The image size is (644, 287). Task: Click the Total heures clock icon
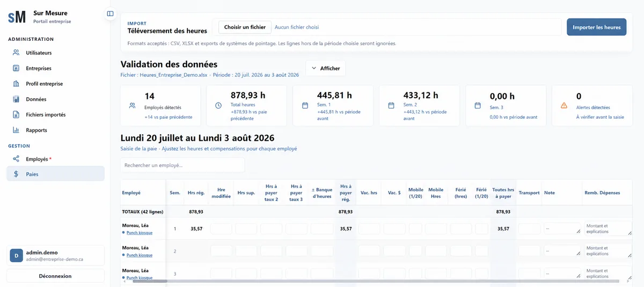coord(218,105)
